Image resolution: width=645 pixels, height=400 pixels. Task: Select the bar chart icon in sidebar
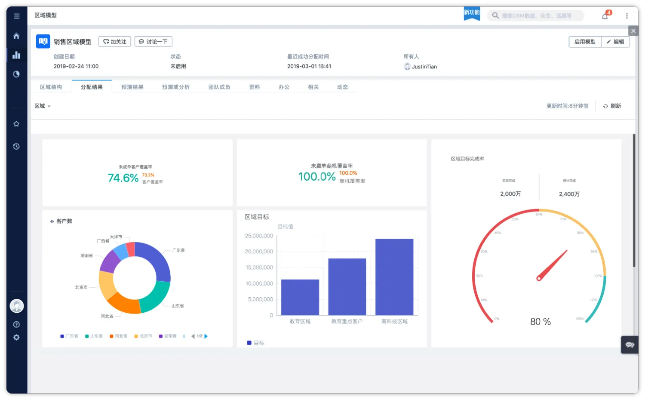[x=16, y=55]
